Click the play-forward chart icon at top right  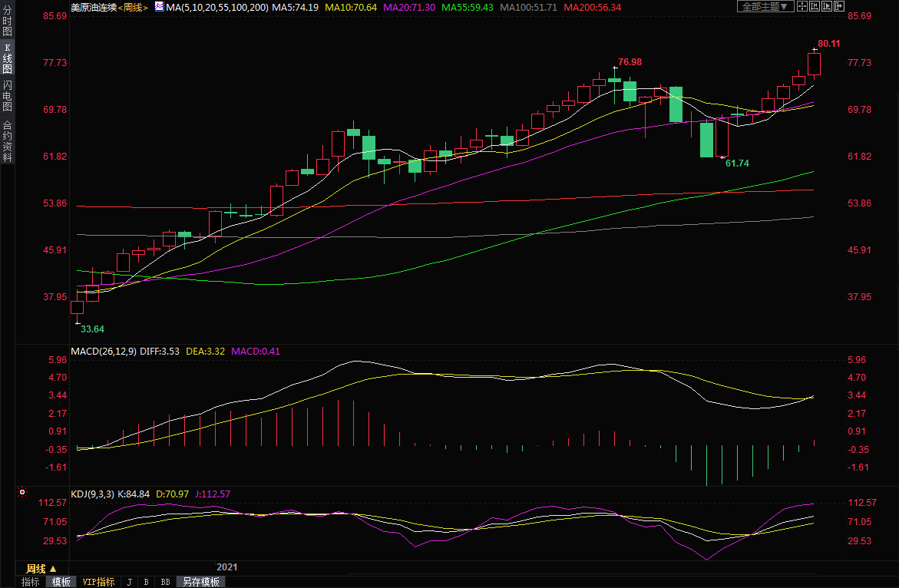click(827, 6)
